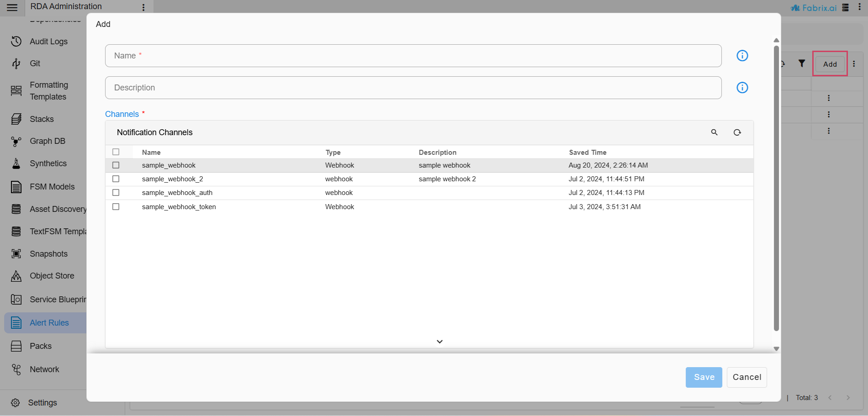This screenshot has width=868, height=416.
Task: Refresh the Notification Channels table
Action: [x=737, y=132]
